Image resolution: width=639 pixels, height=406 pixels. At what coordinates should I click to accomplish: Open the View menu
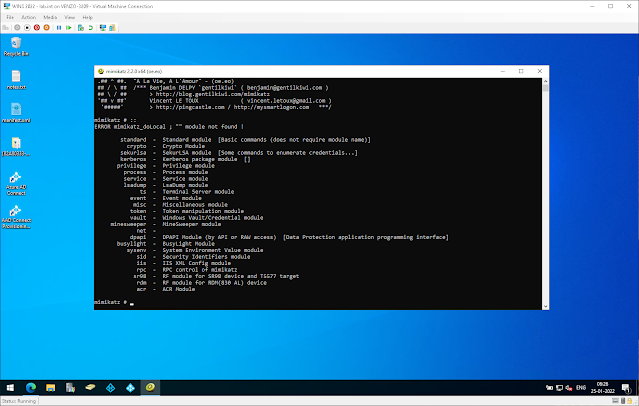point(70,17)
